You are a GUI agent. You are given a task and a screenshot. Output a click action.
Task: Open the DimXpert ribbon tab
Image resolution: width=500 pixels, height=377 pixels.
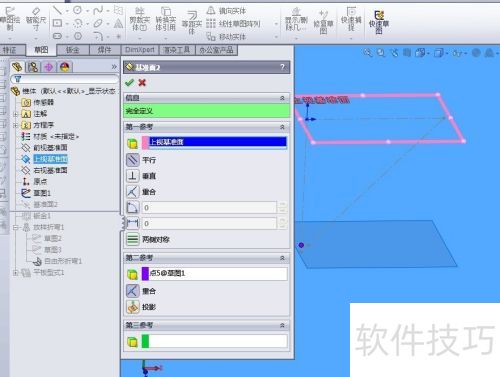(140, 50)
